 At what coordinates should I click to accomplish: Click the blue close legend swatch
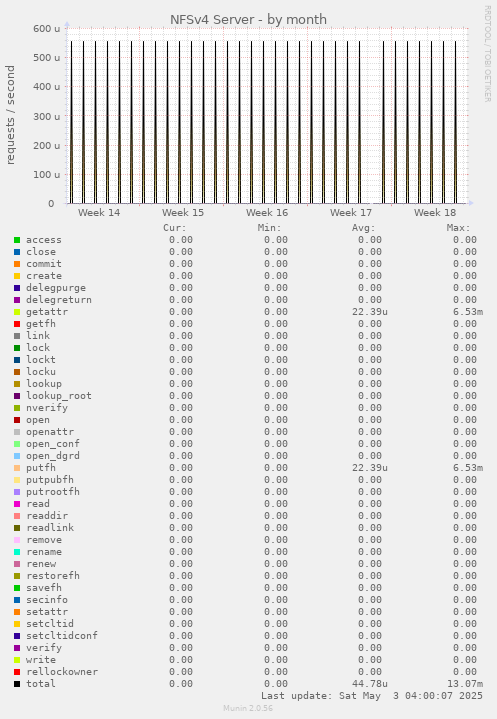[x=17, y=252]
